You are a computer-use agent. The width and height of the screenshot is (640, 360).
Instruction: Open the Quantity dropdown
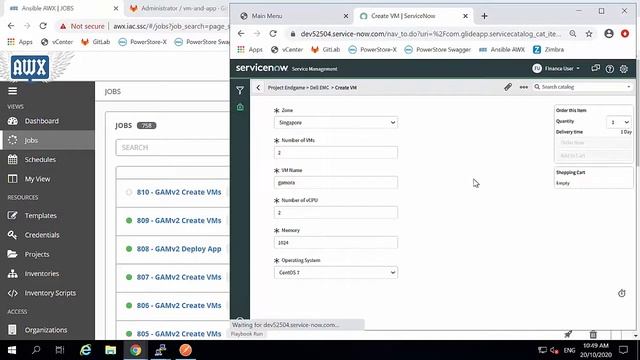[619, 122]
